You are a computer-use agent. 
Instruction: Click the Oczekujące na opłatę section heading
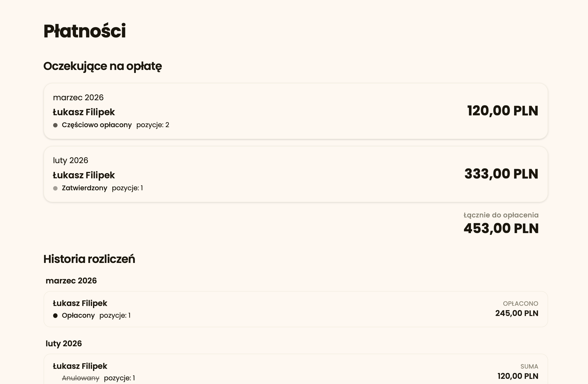coord(103,66)
